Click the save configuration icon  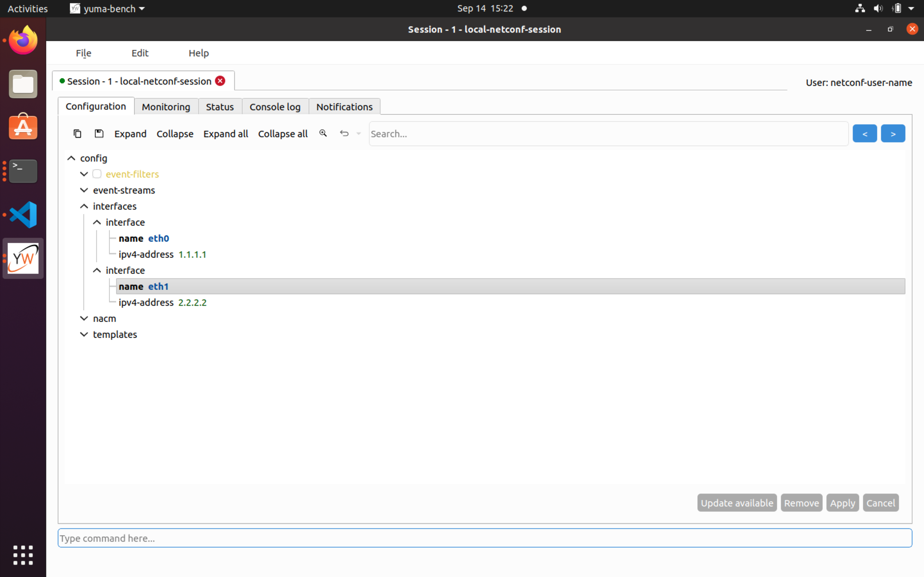pyautogui.click(x=99, y=134)
